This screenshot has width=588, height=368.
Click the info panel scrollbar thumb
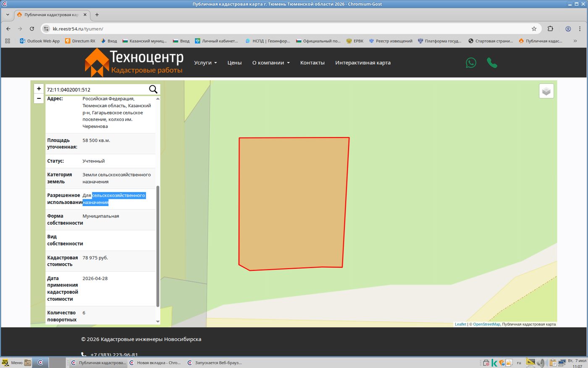[158, 246]
